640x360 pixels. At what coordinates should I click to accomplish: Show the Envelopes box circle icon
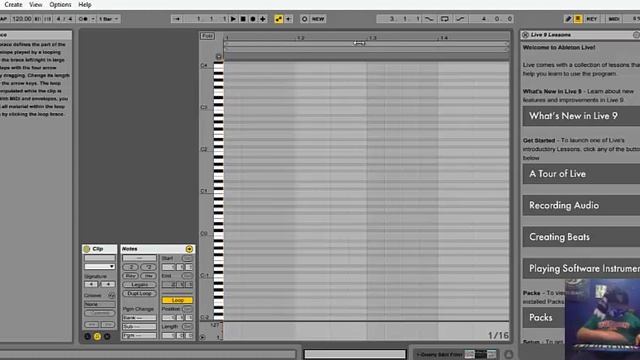tap(107, 337)
